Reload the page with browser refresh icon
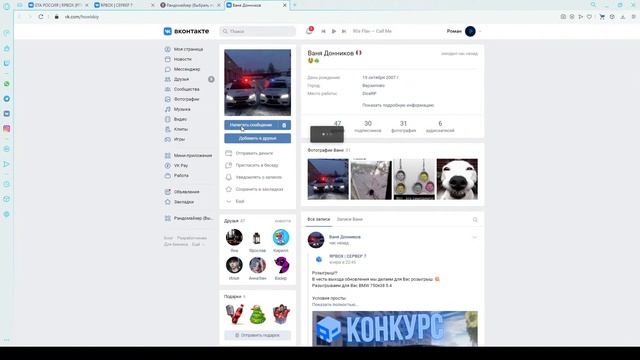The width and height of the screenshot is (640, 360). pos(41,17)
